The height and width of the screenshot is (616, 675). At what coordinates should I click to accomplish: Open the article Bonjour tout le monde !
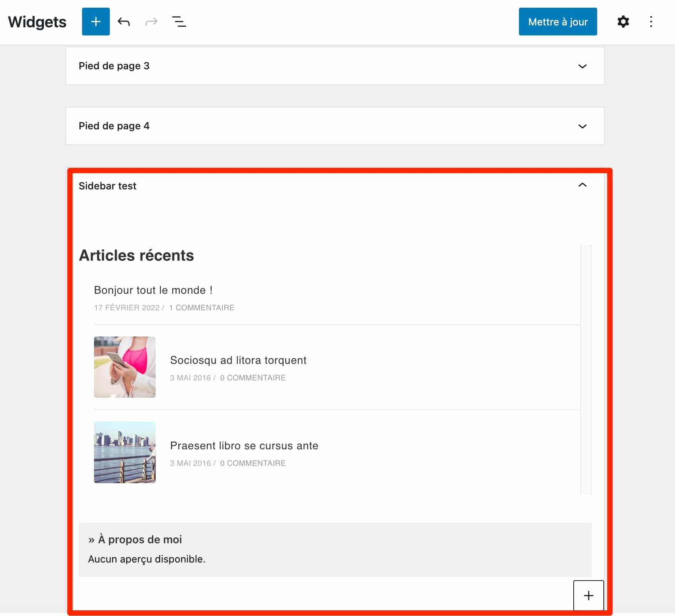153,290
